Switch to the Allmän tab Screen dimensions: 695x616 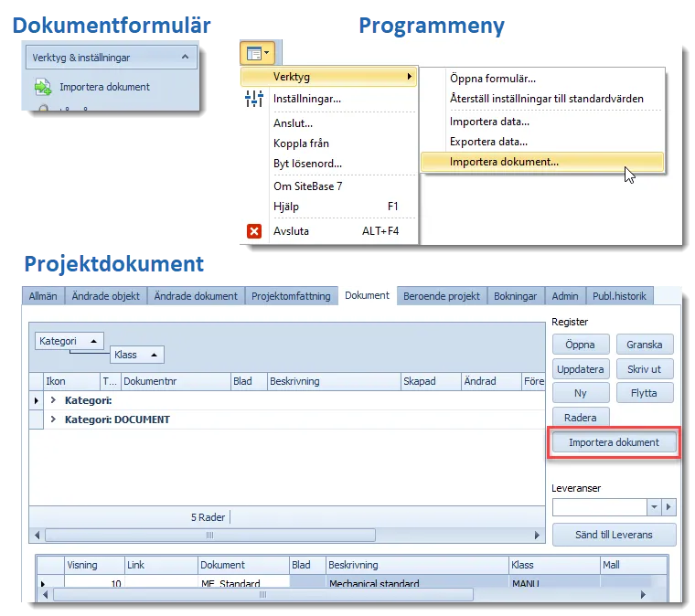click(43, 296)
